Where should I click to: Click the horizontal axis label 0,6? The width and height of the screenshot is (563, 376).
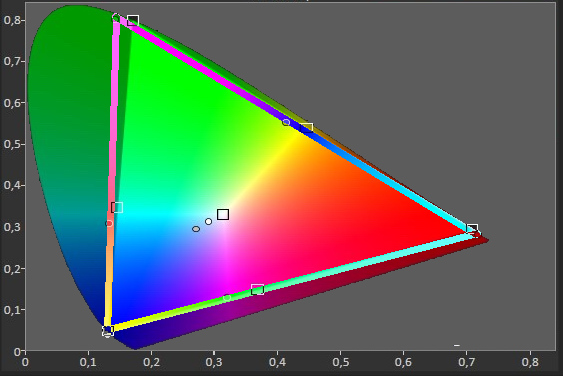(404, 362)
